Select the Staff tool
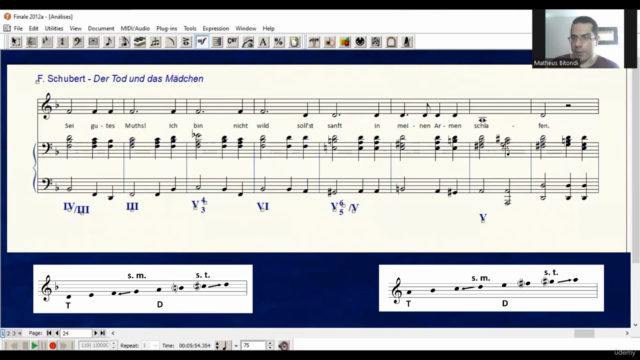640x360 pixels. (x=31, y=42)
